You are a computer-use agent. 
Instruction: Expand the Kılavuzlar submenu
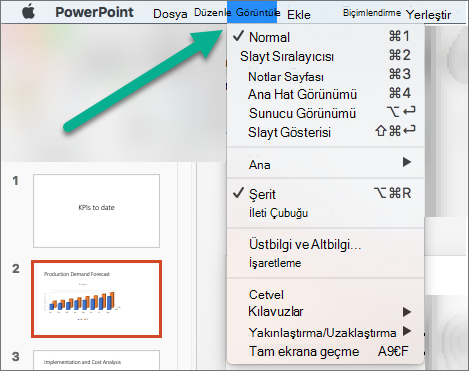coord(325,312)
